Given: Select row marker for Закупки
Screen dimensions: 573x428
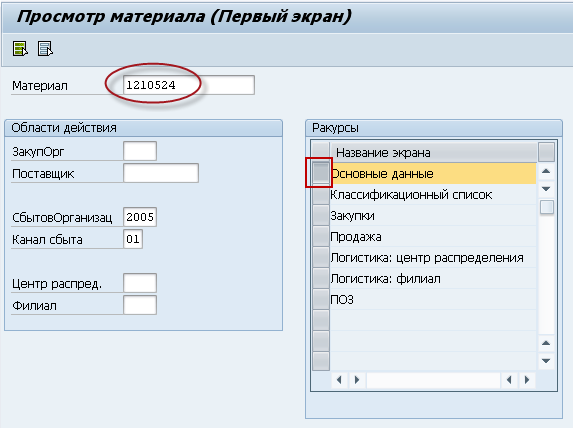Looking at the screenshot, I should coord(321,215).
